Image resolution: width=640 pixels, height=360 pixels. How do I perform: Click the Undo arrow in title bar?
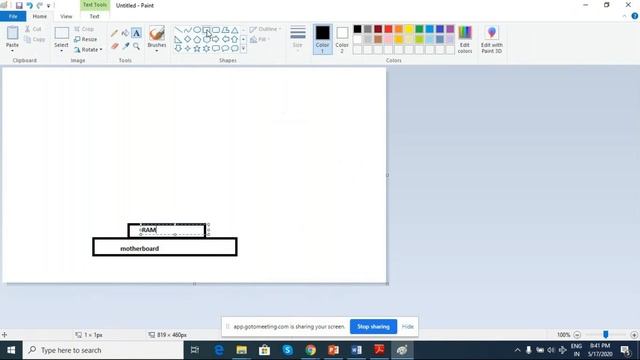(29, 5)
